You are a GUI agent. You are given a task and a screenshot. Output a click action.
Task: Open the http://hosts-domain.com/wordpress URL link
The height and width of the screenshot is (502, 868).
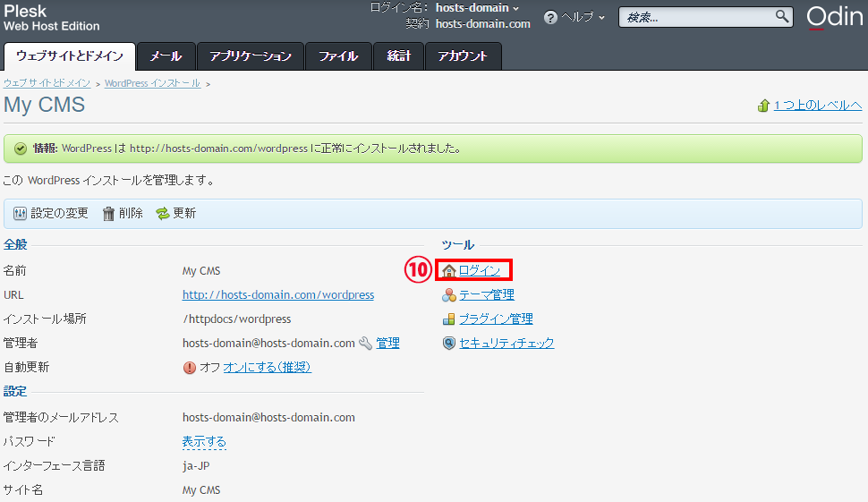click(278, 295)
